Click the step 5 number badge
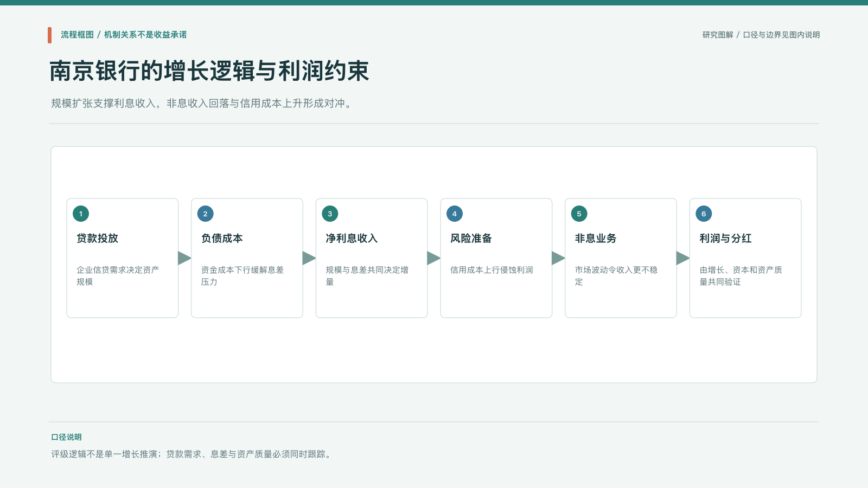The height and width of the screenshot is (488, 868). [x=579, y=214]
